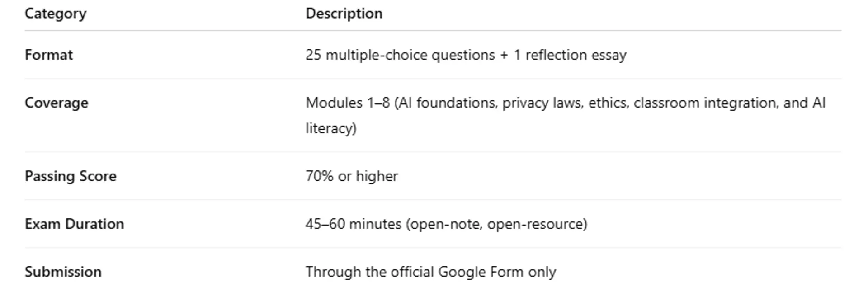Click the "45–60 minutes" text

pos(353,224)
